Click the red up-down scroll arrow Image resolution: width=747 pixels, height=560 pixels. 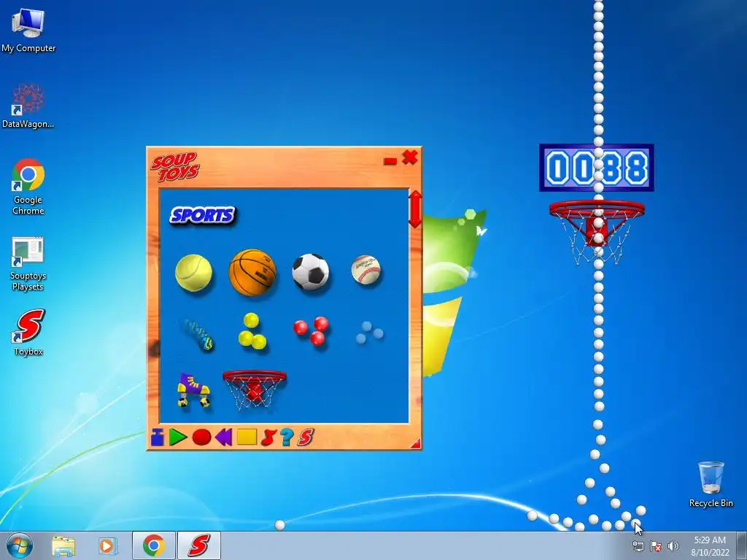(415, 209)
